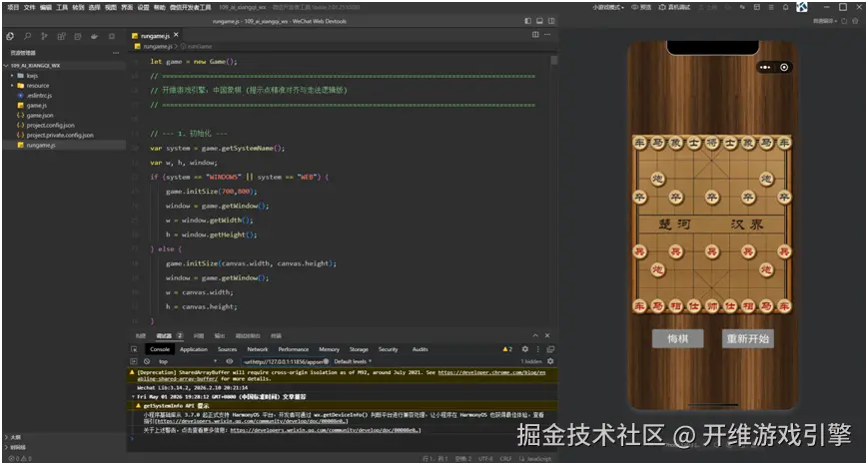Screen dimensions: 868x465
Task: Toggle the console sidebar icon
Action: [134, 361]
